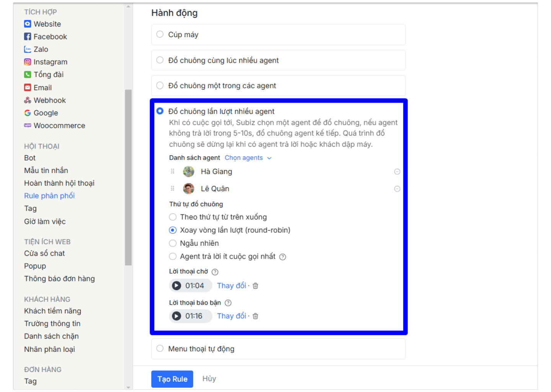Click Thay đổi for hold message
Image resolution: width=551 pixels, height=392 pixels.
(x=231, y=286)
